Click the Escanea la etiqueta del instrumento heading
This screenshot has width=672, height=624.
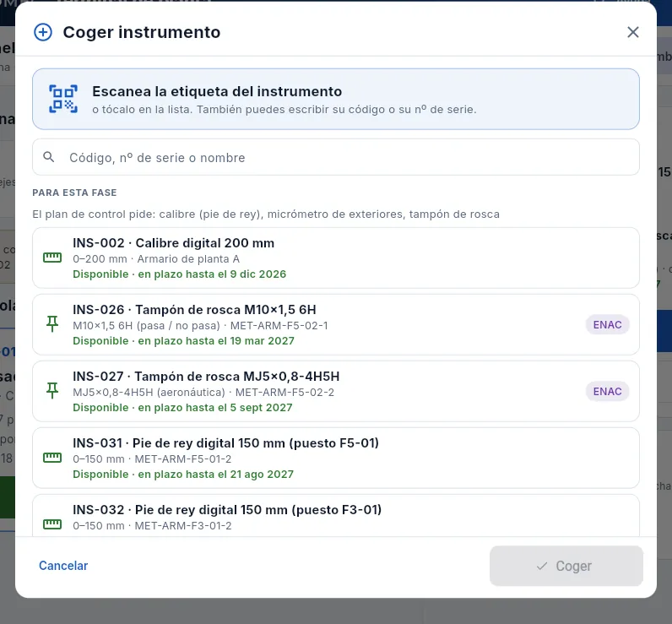[217, 91]
